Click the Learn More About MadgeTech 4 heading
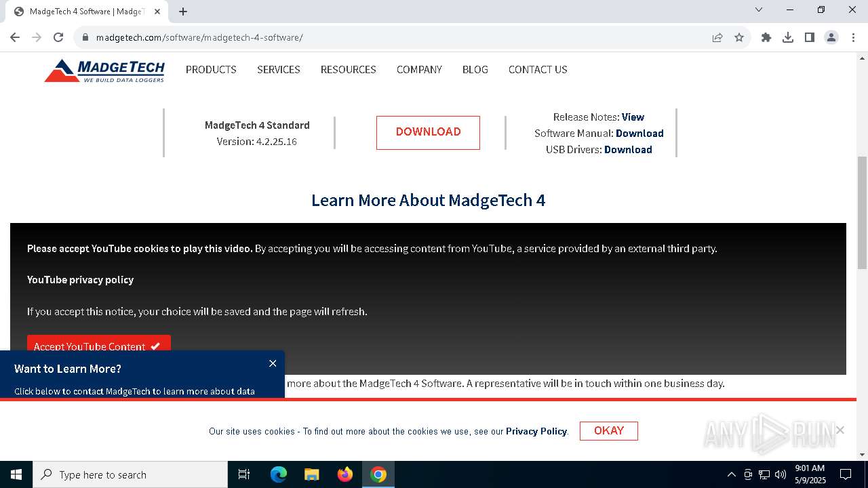The image size is (868, 488). click(428, 200)
